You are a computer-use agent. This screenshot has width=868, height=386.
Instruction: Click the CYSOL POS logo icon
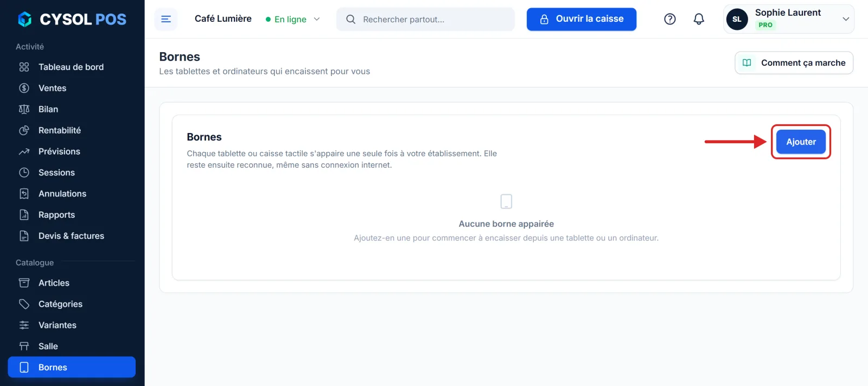point(25,20)
